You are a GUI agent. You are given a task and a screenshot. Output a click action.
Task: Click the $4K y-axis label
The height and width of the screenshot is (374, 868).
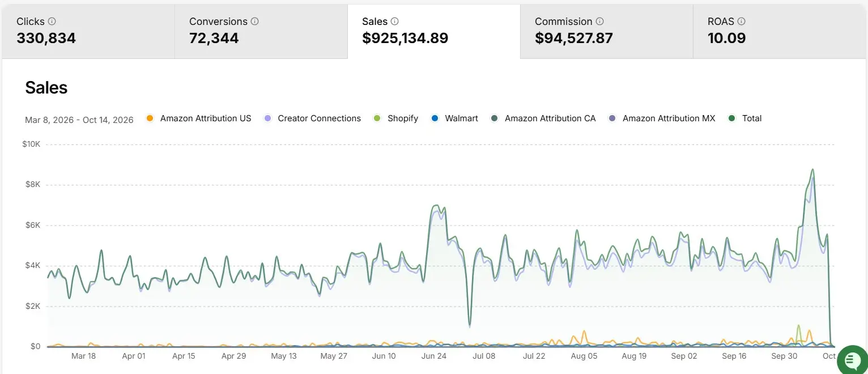click(33, 266)
